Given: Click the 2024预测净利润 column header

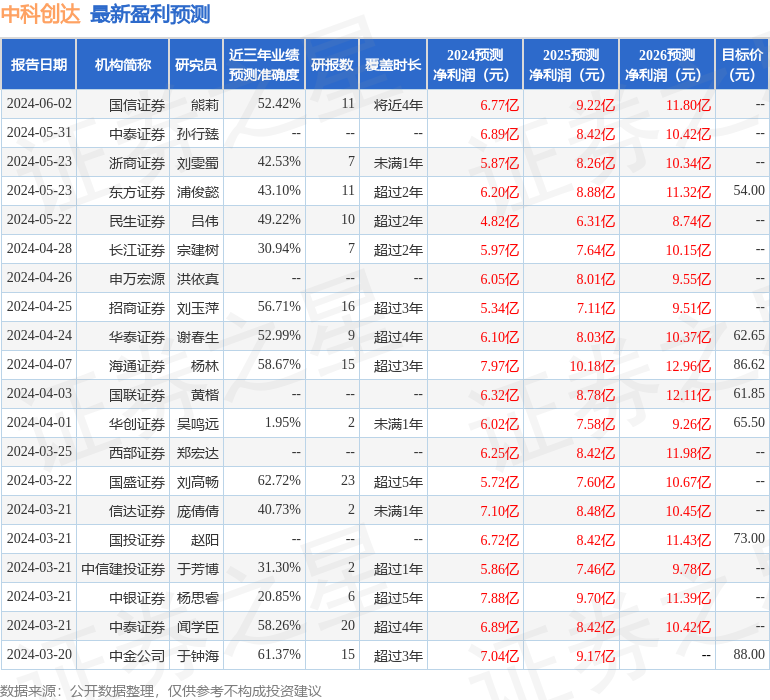Looking at the screenshot, I should click(475, 64).
